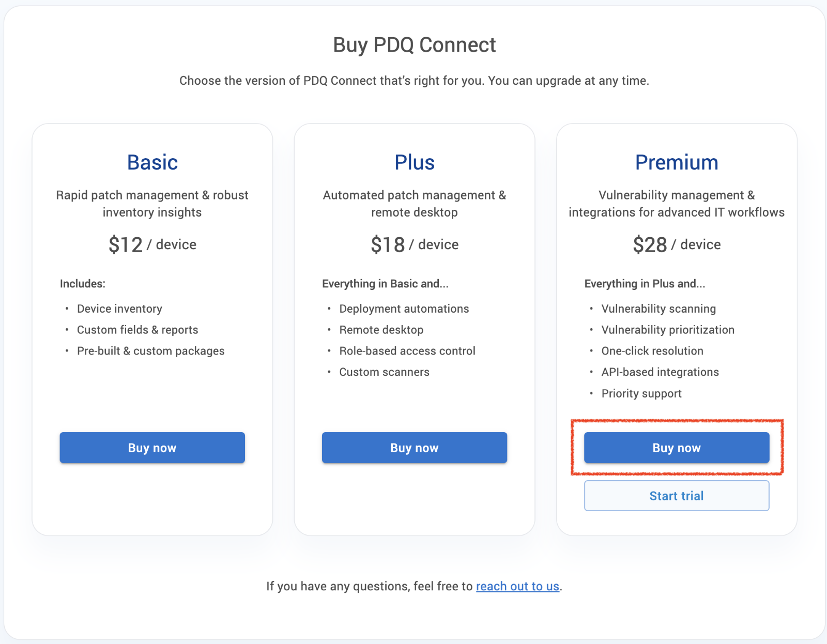Click the Buy PDQ Connect page title
The width and height of the screenshot is (827, 644).
pyautogui.click(x=415, y=45)
